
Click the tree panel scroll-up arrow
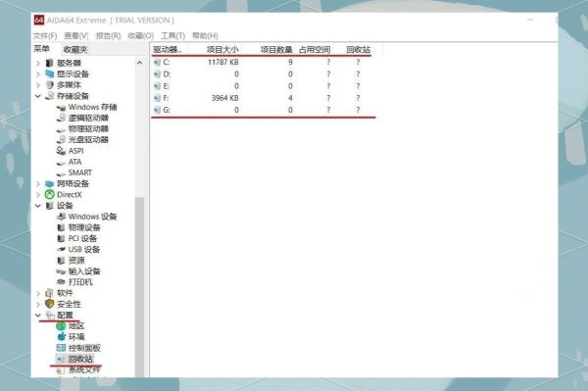(x=139, y=63)
